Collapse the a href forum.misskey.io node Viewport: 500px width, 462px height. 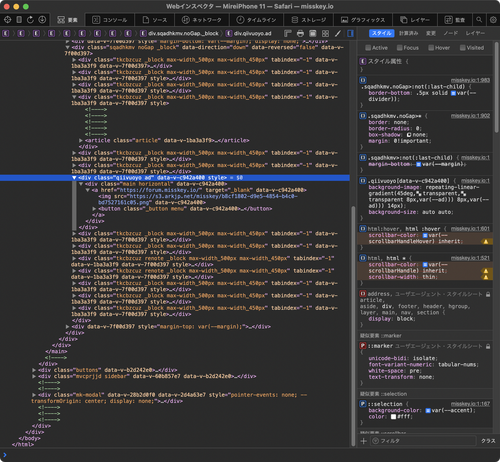tap(87, 190)
